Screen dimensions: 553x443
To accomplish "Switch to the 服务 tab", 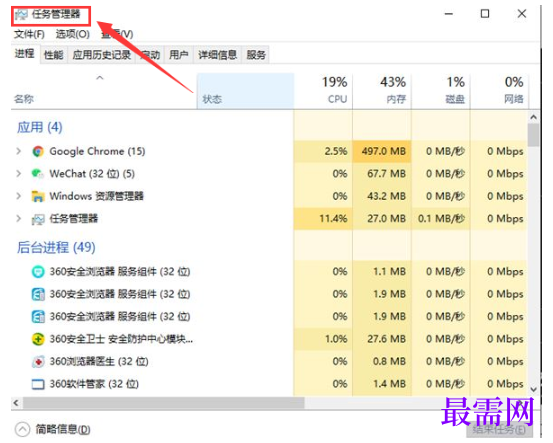I will click(256, 55).
